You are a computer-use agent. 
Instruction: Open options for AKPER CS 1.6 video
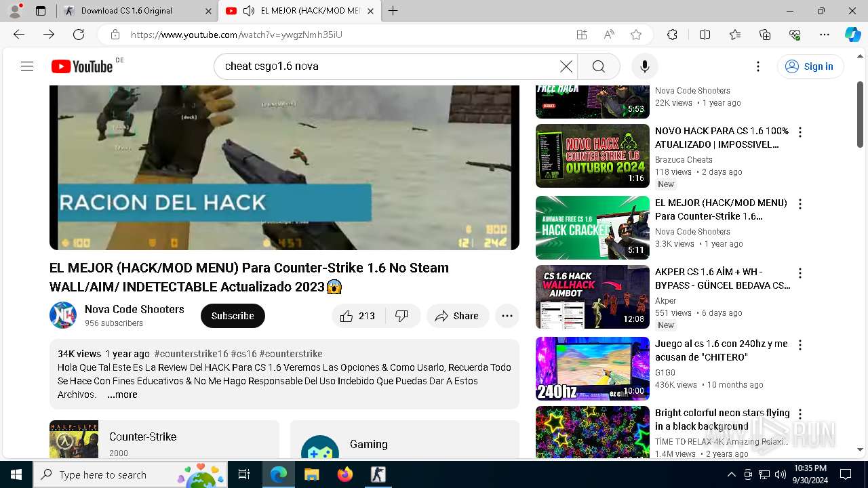click(x=800, y=274)
